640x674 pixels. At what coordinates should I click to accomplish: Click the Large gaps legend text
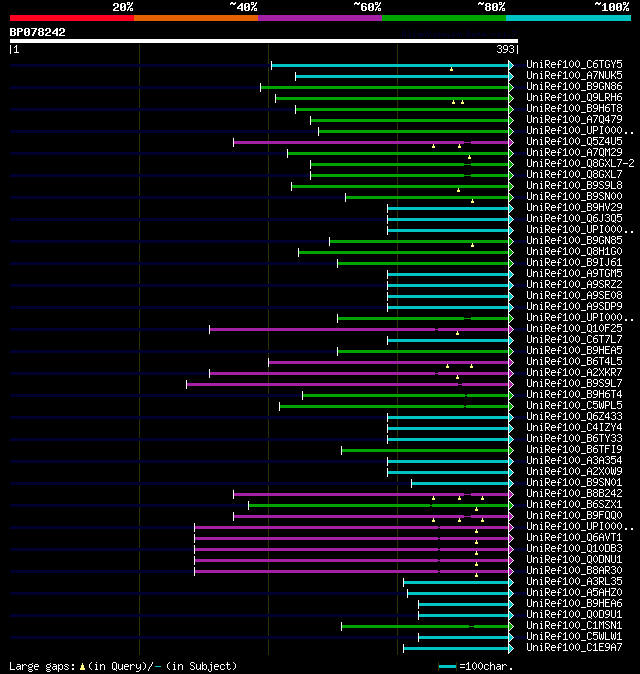pyautogui.click(x=123, y=666)
